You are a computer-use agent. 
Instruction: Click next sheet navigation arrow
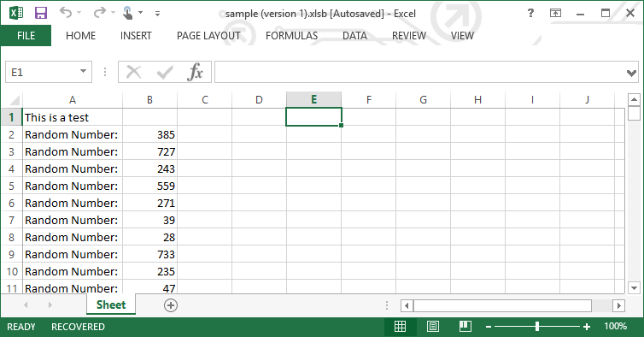pos(50,304)
